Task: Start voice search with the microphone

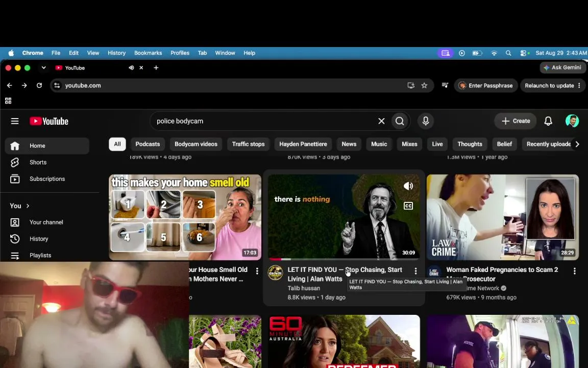Action: 426,121
